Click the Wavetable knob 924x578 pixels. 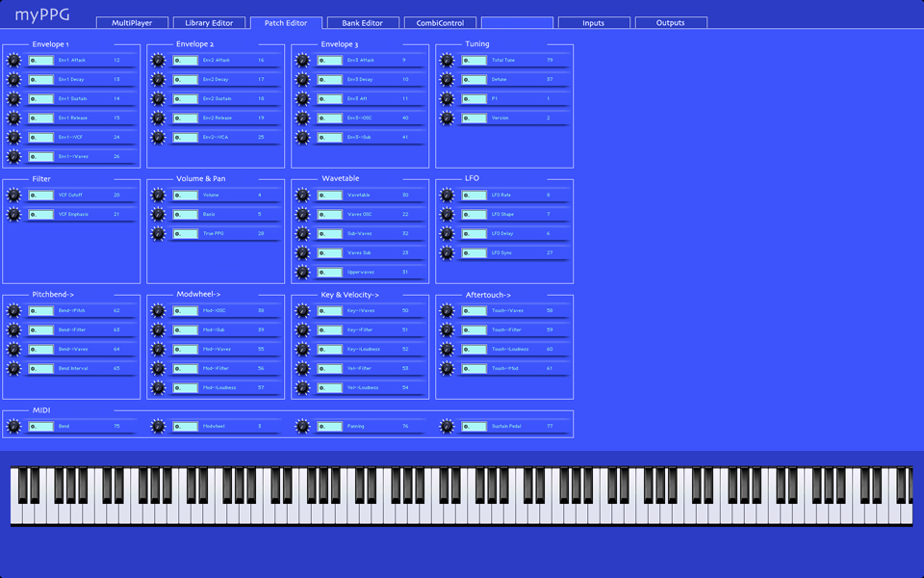click(x=302, y=196)
